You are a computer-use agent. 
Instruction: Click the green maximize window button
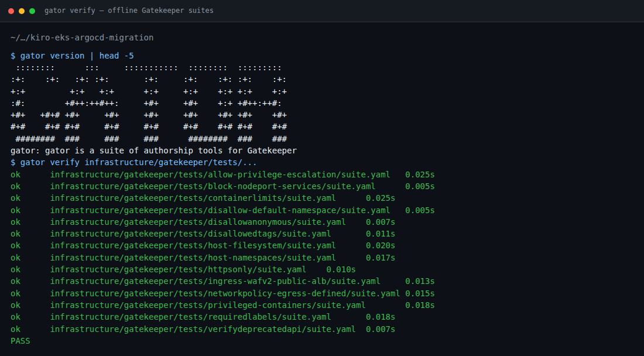(x=32, y=11)
